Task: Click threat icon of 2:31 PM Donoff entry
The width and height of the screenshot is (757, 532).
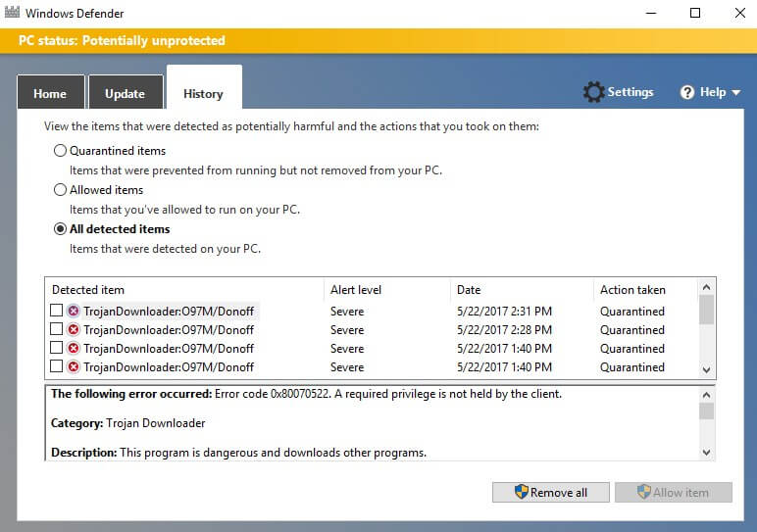Action: coord(74,312)
